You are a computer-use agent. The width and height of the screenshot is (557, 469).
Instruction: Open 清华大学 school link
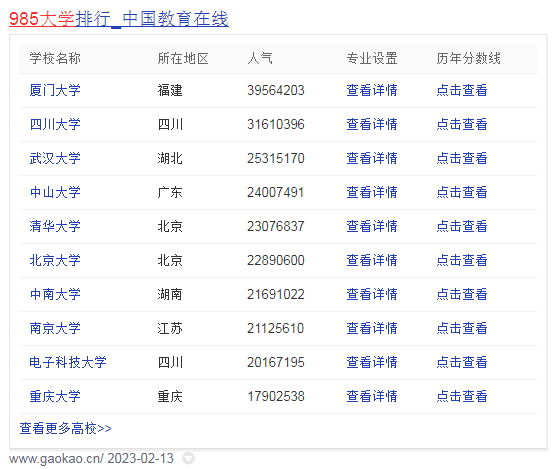pos(55,226)
